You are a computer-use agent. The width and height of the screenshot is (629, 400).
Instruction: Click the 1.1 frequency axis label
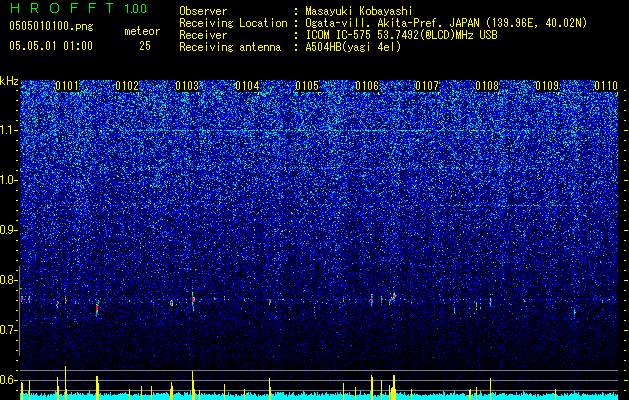coord(9,130)
